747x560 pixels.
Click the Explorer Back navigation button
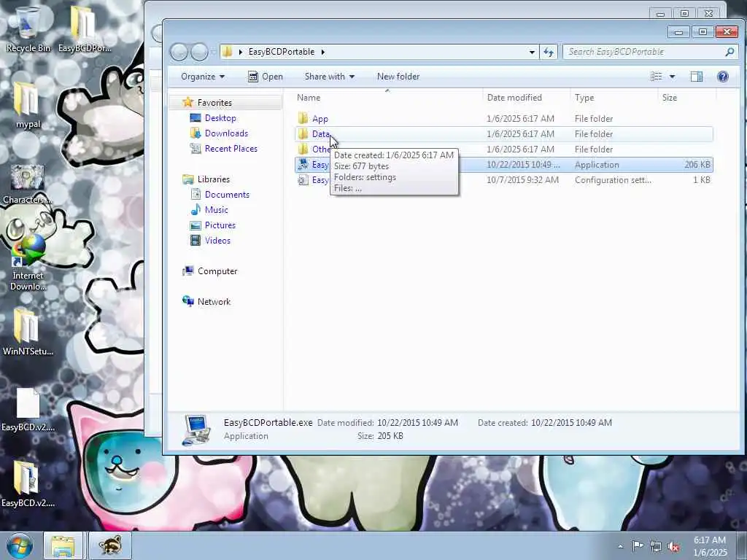(179, 52)
